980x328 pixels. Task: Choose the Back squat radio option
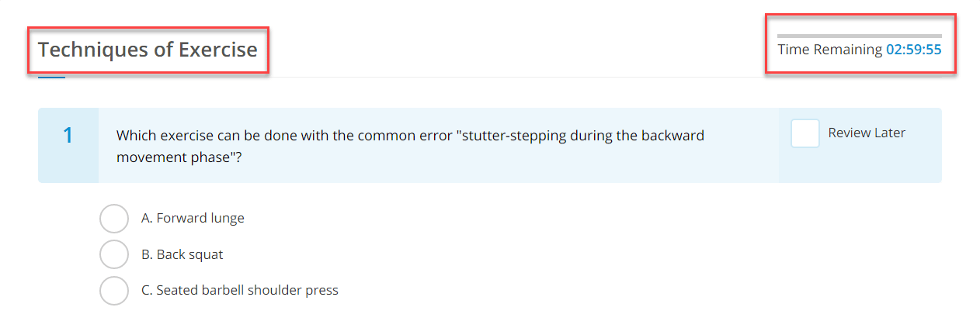tap(114, 254)
